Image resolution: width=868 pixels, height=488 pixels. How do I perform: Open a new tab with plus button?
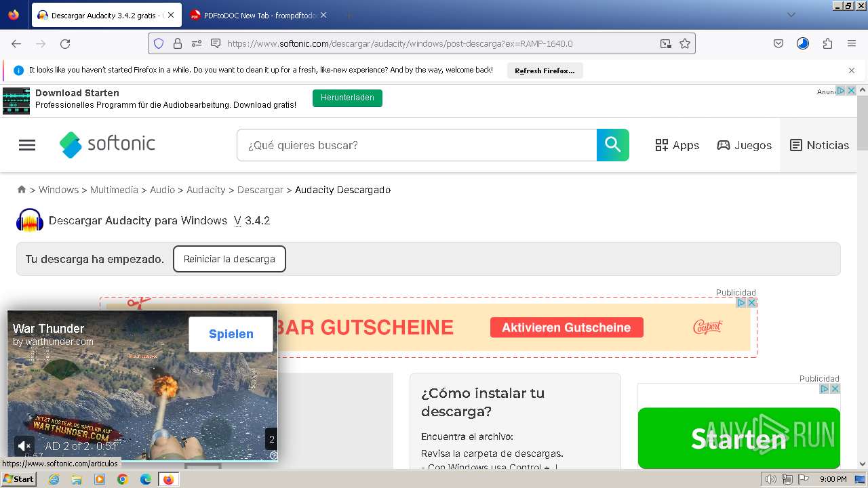pos(349,15)
